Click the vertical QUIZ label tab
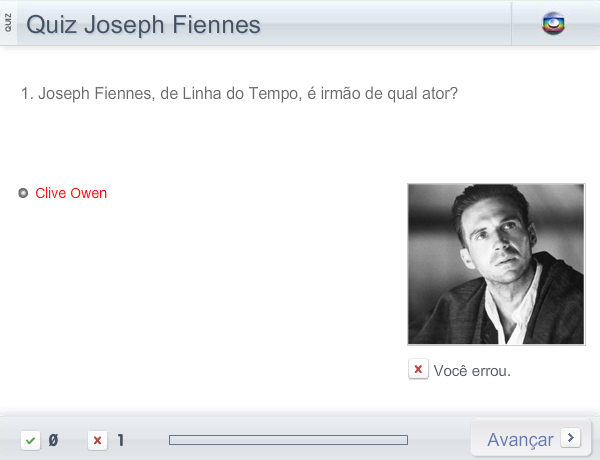The width and height of the screenshot is (600, 460). coord(8,23)
